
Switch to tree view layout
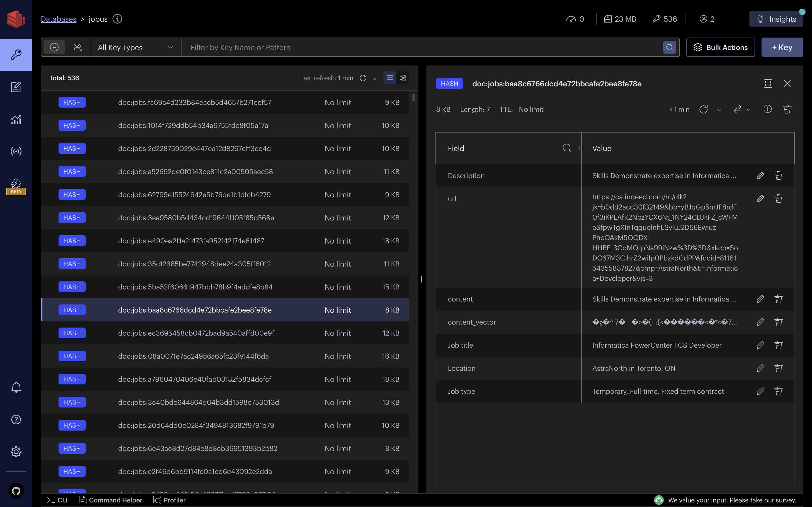point(403,78)
